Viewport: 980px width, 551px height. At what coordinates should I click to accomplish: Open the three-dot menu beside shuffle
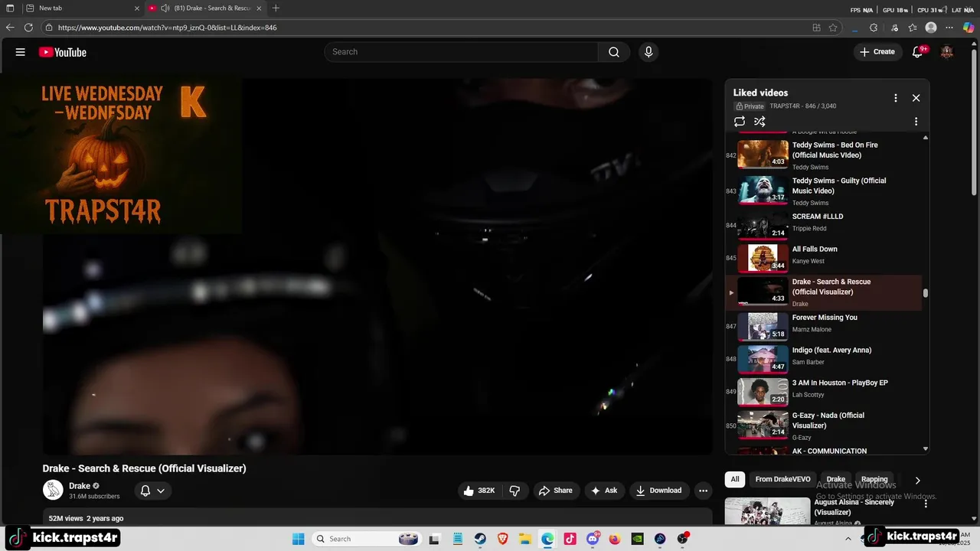point(916,122)
